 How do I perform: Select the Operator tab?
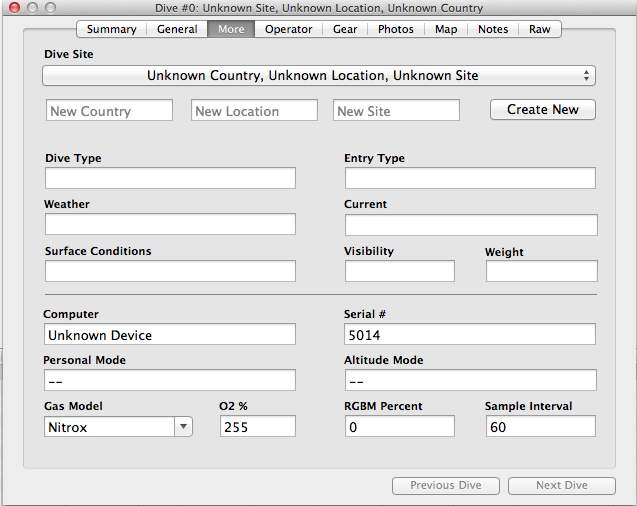tap(288, 29)
